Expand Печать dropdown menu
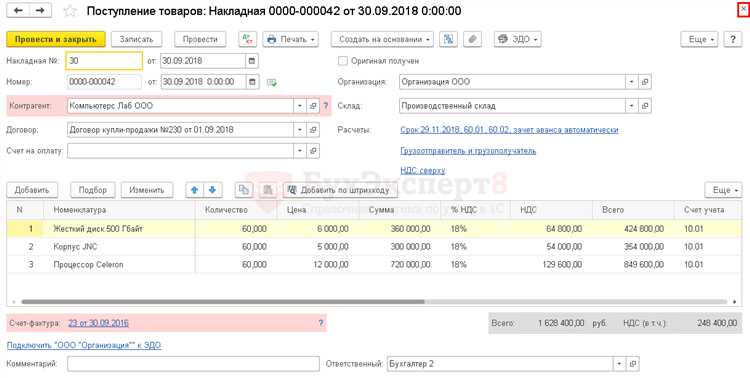750x378 pixels. tap(290, 39)
